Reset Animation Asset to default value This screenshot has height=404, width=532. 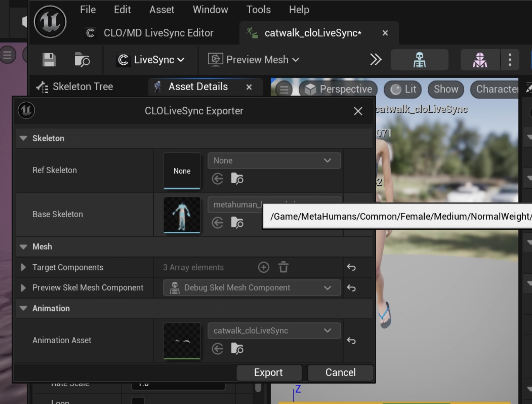coord(351,340)
